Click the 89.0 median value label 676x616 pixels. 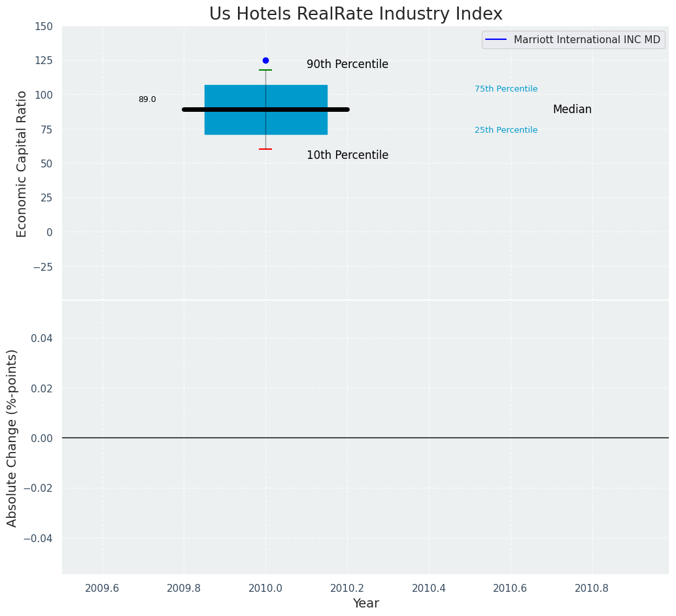[147, 99]
